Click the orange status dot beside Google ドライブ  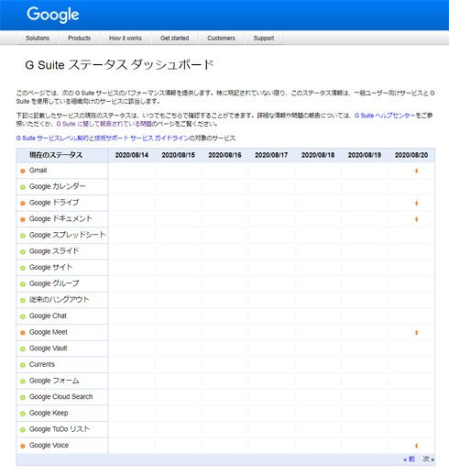point(23,204)
